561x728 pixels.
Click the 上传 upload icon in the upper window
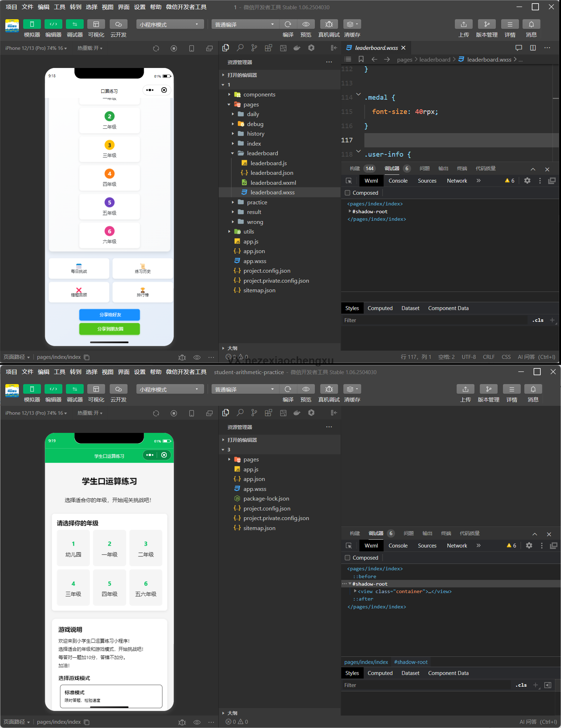point(463,24)
